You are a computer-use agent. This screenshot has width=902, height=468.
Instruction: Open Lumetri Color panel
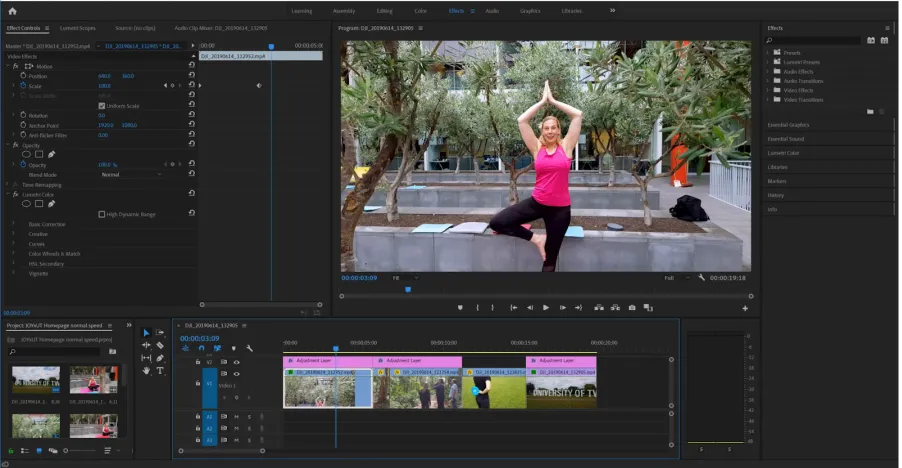click(783, 153)
